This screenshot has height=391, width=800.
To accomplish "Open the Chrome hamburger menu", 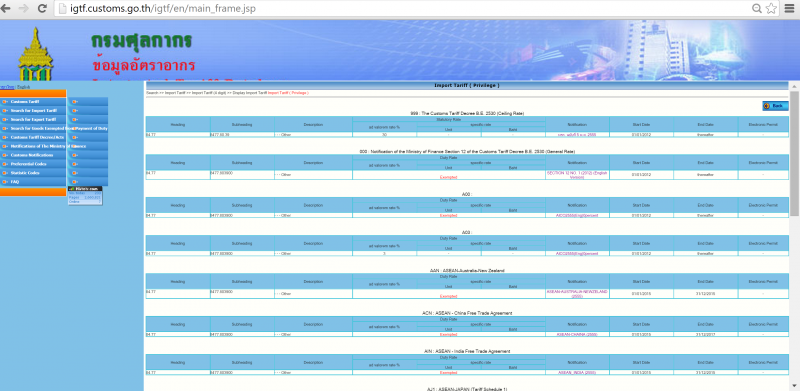I will pos(790,8).
